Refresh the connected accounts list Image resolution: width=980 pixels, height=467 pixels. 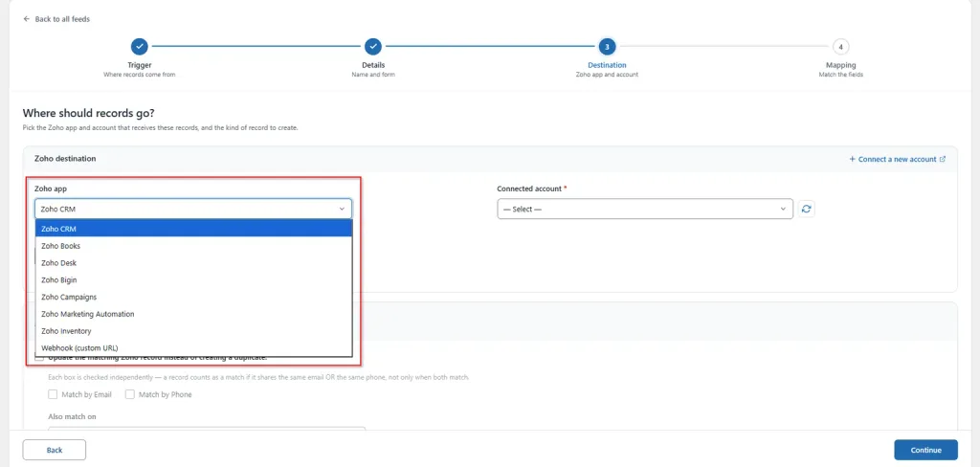pyautogui.click(x=806, y=209)
